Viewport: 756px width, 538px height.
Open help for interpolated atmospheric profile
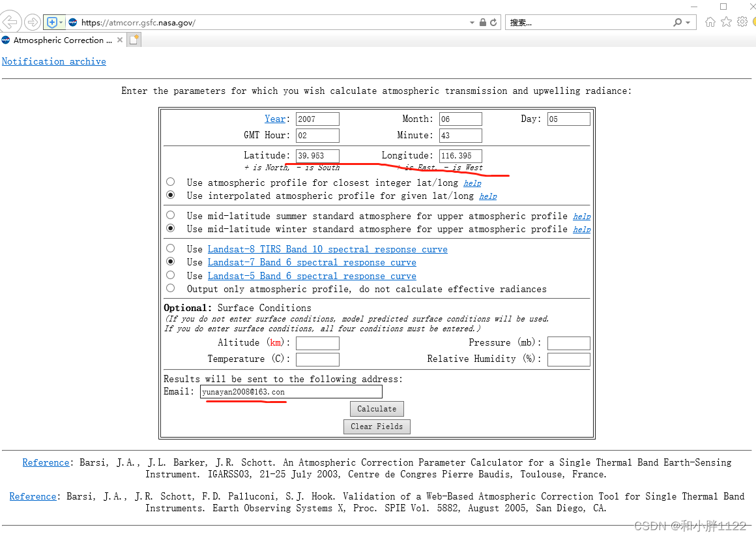tap(488, 196)
